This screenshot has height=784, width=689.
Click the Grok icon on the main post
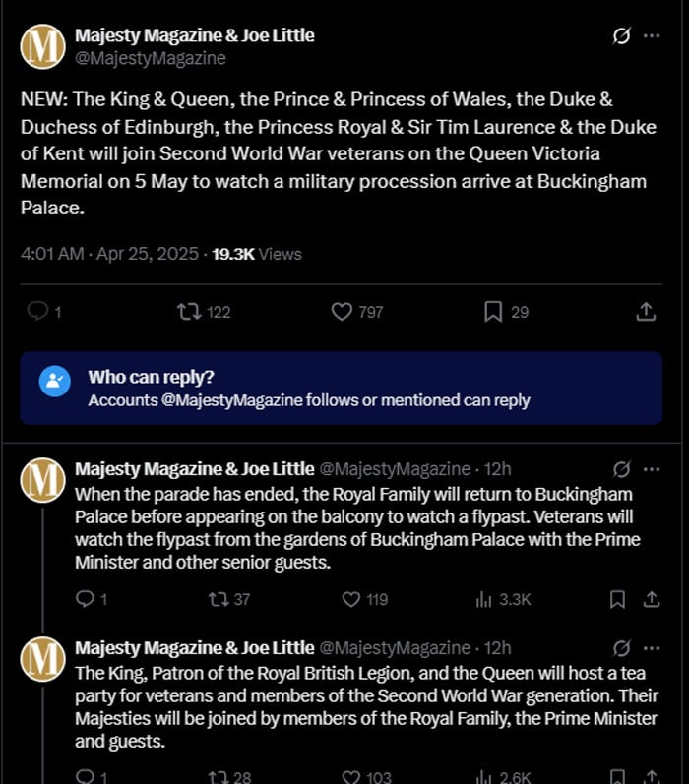click(621, 36)
